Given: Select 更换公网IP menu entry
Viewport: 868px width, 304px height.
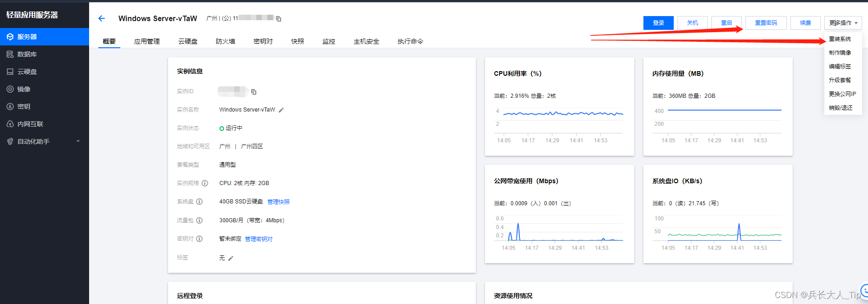Looking at the screenshot, I should coord(842,94).
